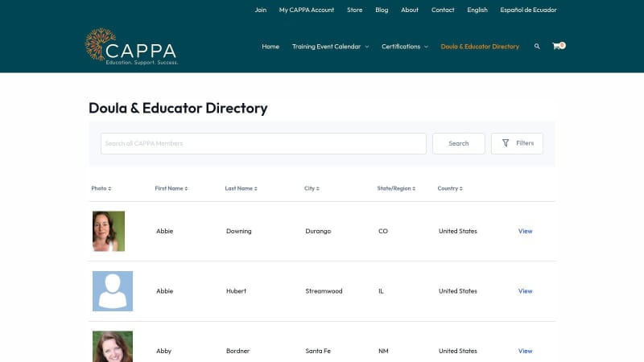Sort by City column
644x362 pixels.
pyautogui.click(x=312, y=188)
